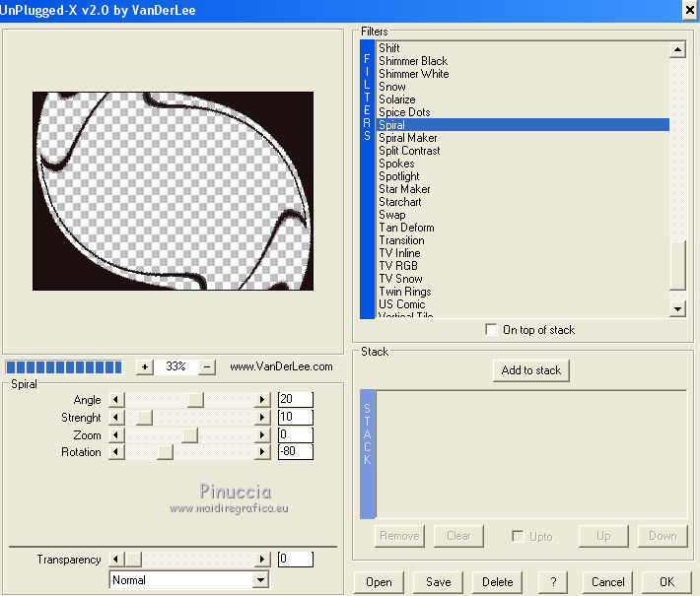The image size is (700, 596).
Task: Click the Rotation slider left arrow
Action: 116,452
